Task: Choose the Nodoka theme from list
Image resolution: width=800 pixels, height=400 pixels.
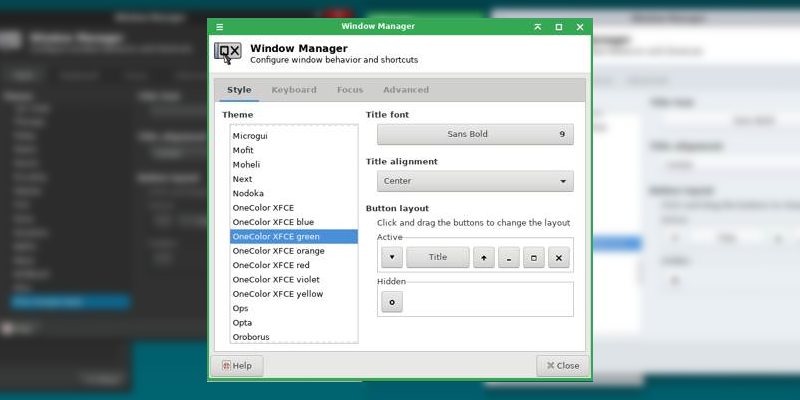Action: click(x=250, y=193)
